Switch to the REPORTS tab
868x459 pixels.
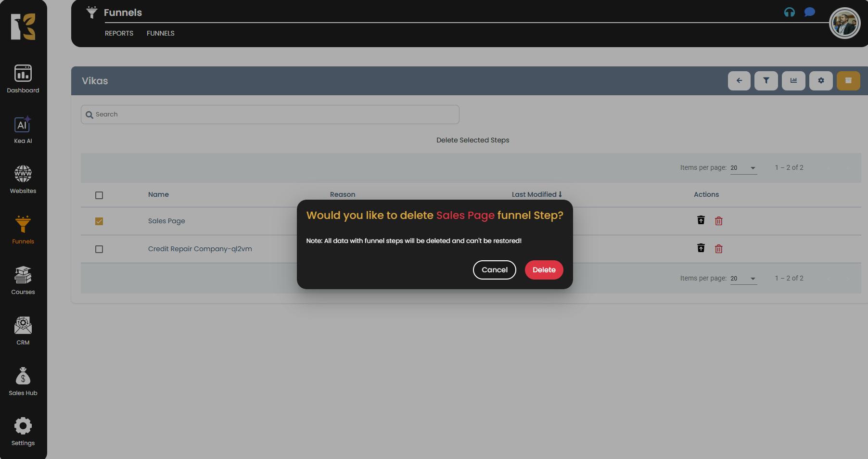(119, 33)
